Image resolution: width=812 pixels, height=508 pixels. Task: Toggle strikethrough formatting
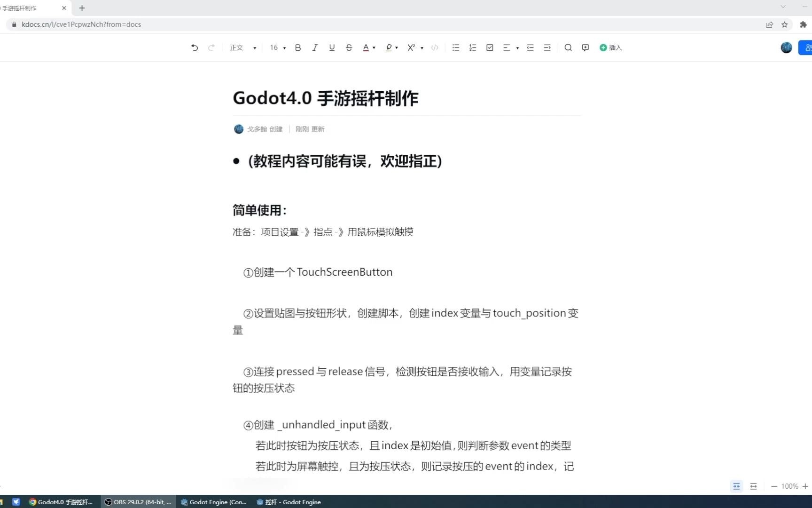tap(349, 48)
